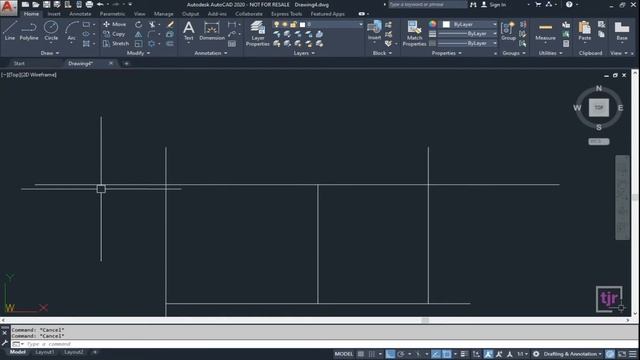Click the object color wheel icon
This screenshot has width=640, height=360.
pyautogui.click(x=433, y=24)
